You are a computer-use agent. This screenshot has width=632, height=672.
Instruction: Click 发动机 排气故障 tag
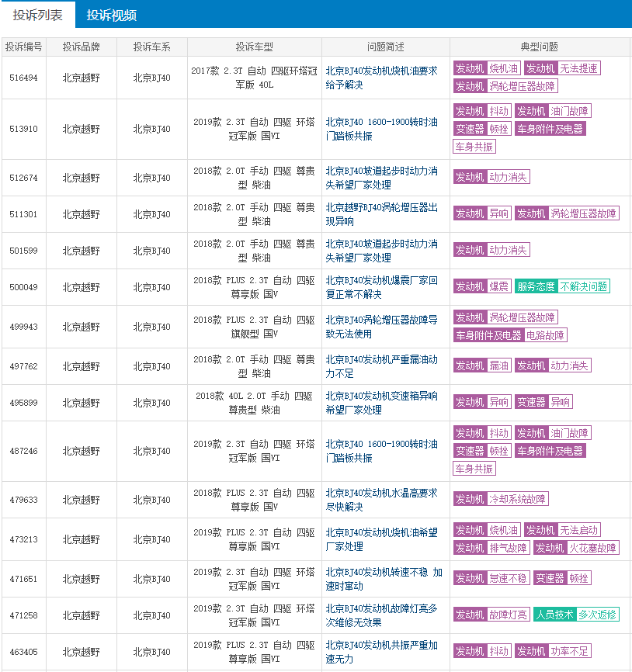(x=491, y=548)
